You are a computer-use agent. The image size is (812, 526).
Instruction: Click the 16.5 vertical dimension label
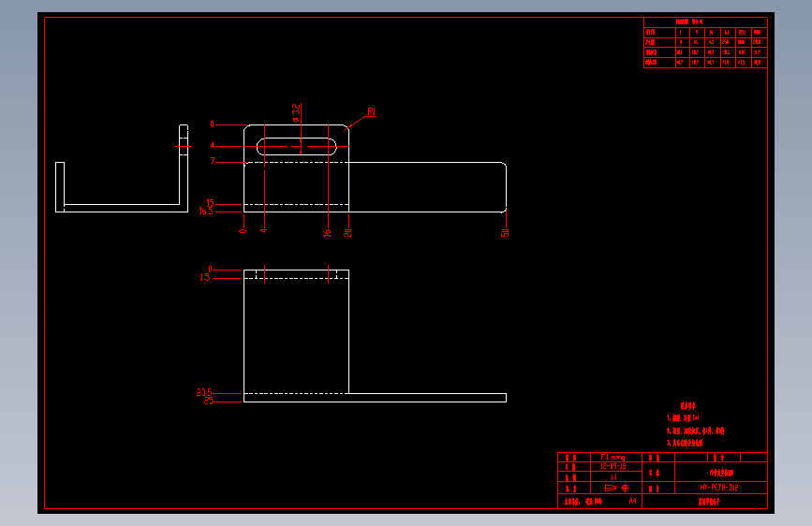(x=206, y=212)
